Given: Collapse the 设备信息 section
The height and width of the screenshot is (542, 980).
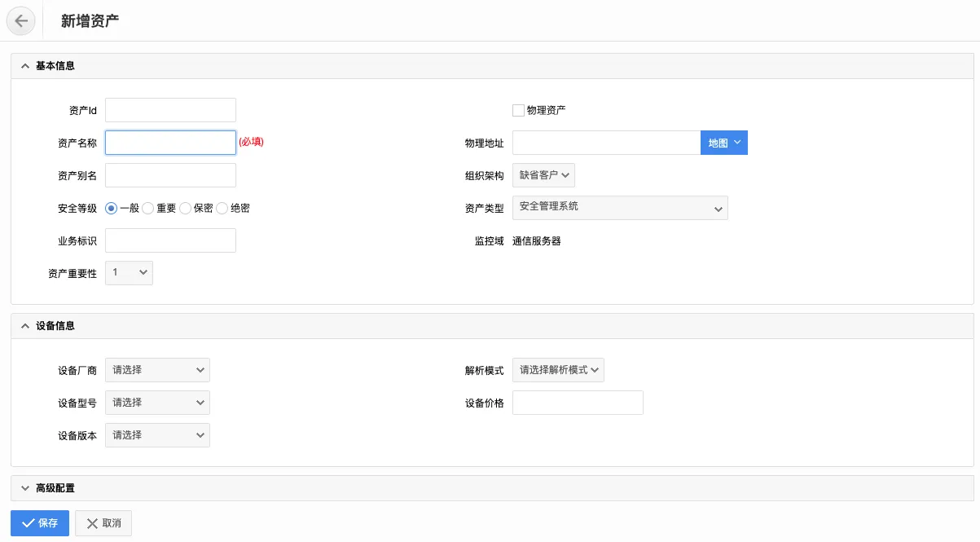Looking at the screenshot, I should pyautogui.click(x=25, y=326).
